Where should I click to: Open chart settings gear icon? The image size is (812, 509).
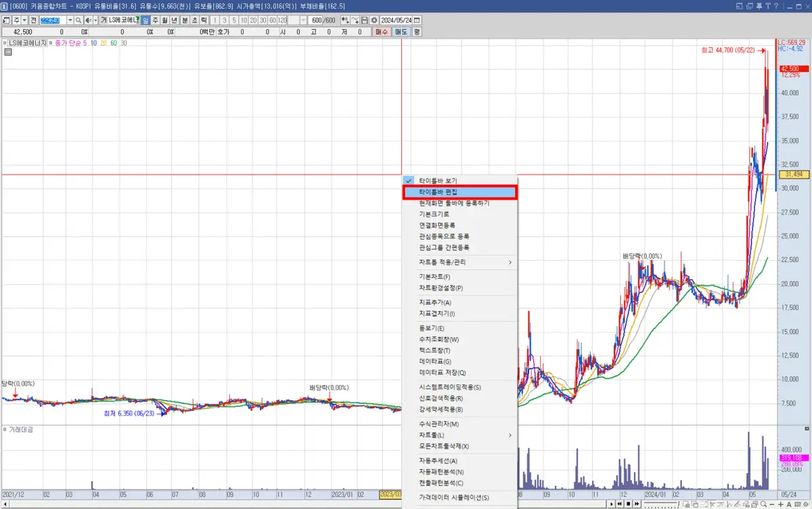pos(374,20)
